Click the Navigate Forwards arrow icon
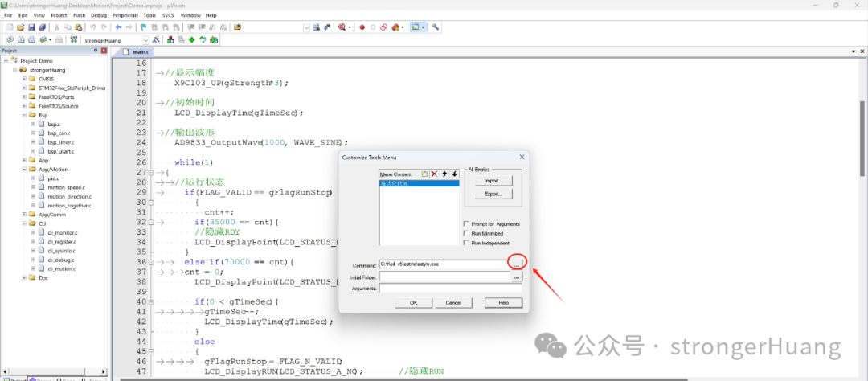The height and width of the screenshot is (381, 868). (x=129, y=27)
